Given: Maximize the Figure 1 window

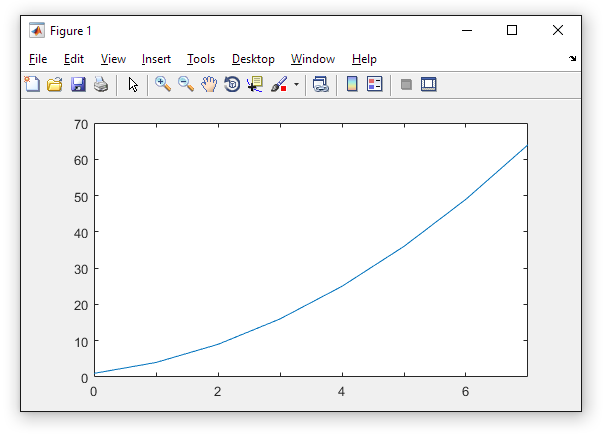Looking at the screenshot, I should (x=512, y=30).
